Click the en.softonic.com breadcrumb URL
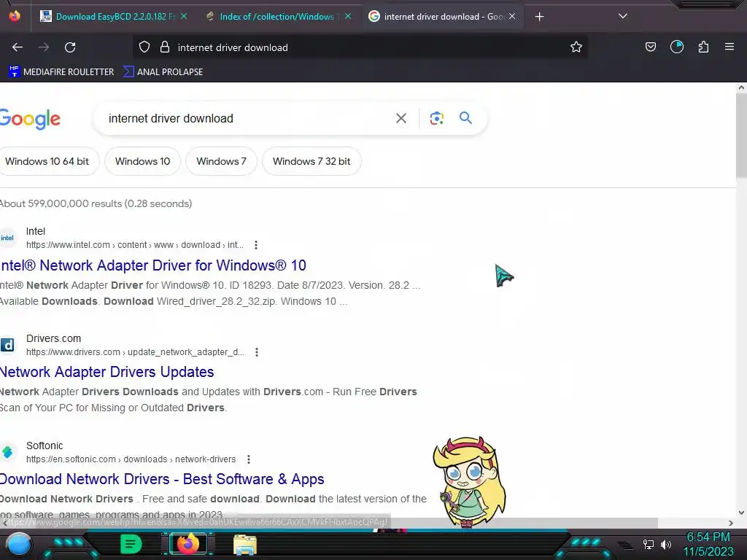 point(131,459)
